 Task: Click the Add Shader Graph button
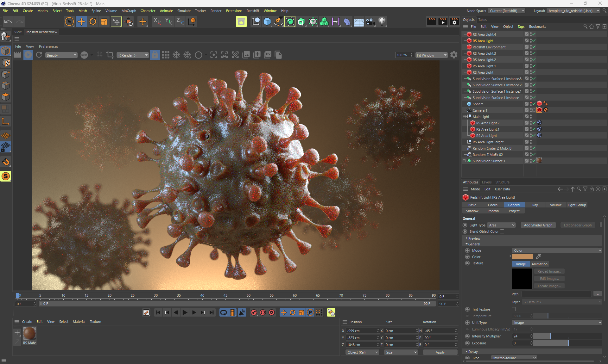(x=538, y=225)
